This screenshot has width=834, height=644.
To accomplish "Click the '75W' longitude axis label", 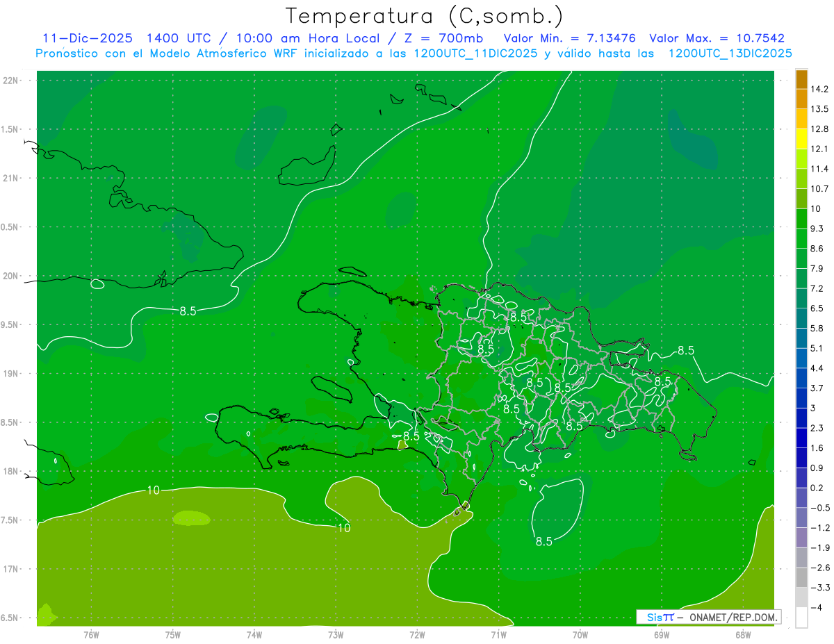I will [173, 634].
